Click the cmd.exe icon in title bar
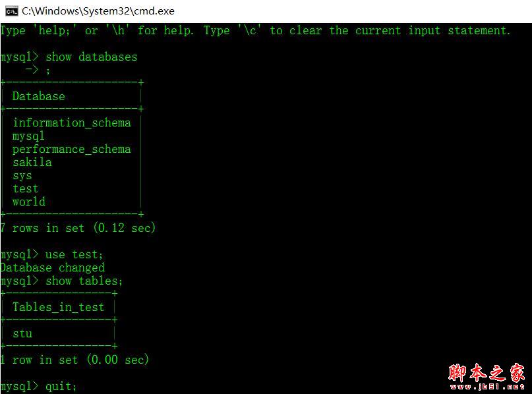Screen dimensions: 532x394 [11, 11]
